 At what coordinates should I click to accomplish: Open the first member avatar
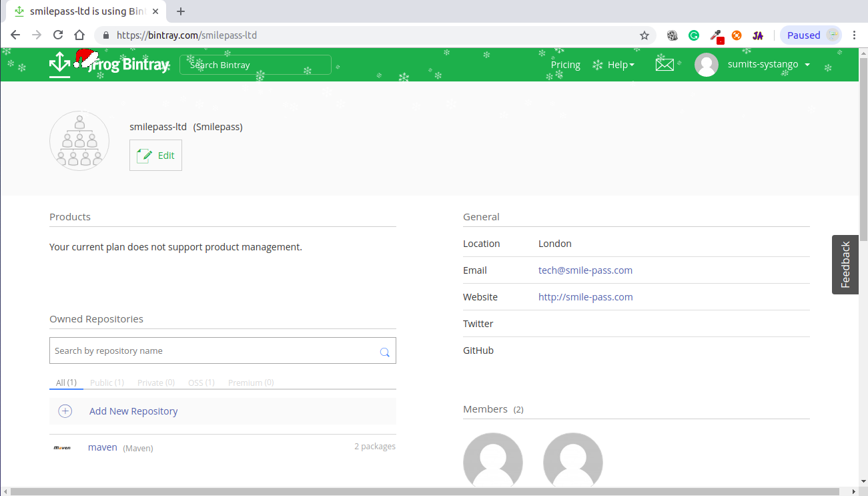(493, 462)
